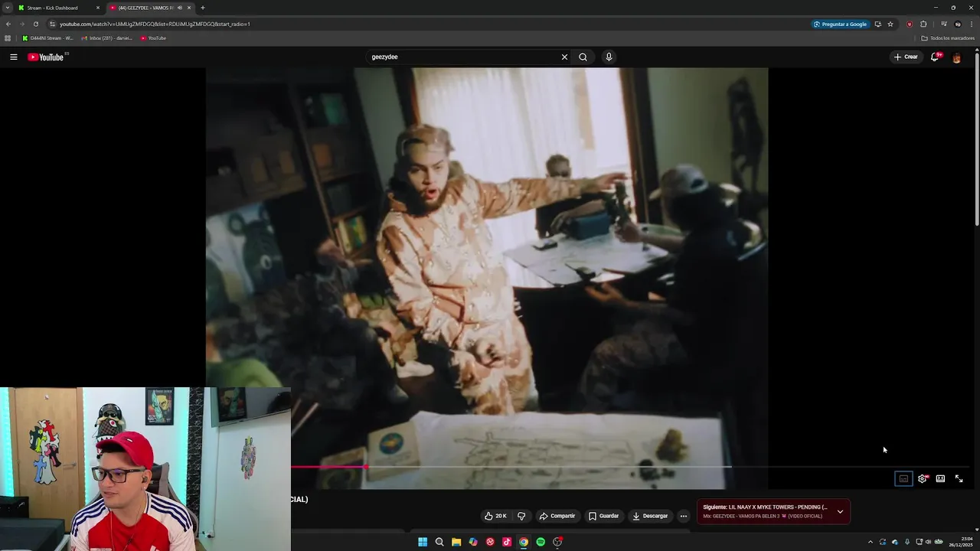Open YouTube notifications bell
This screenshot has width=980, height=551.
click(x=935, y=57)
